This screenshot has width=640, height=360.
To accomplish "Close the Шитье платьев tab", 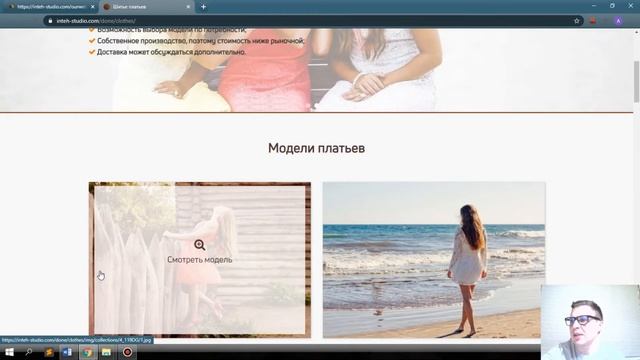I will tap(188, 7).
